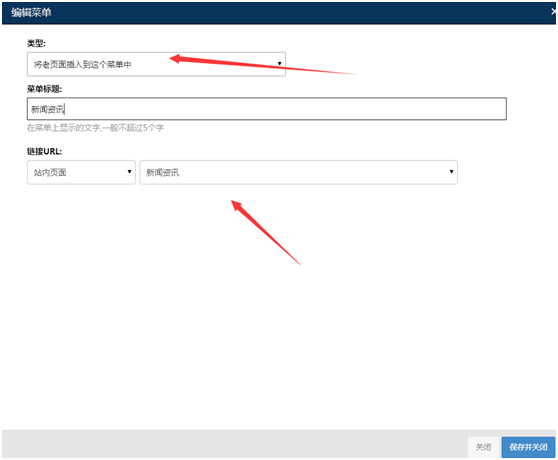Screen dimensions: 558x460
Task: Click the arrow icon of the 站内页面 dropdown
Action: pyautogui.click(x=130, y=172)
